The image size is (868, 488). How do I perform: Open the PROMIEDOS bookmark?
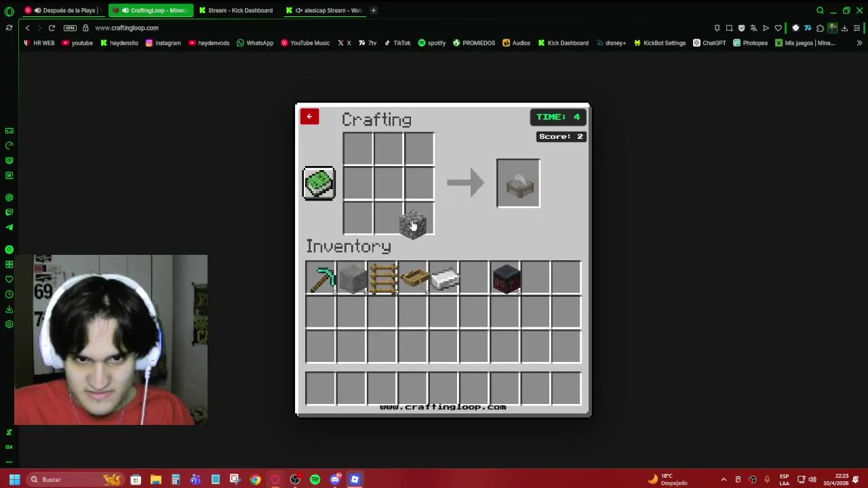[x=474, y=43]
